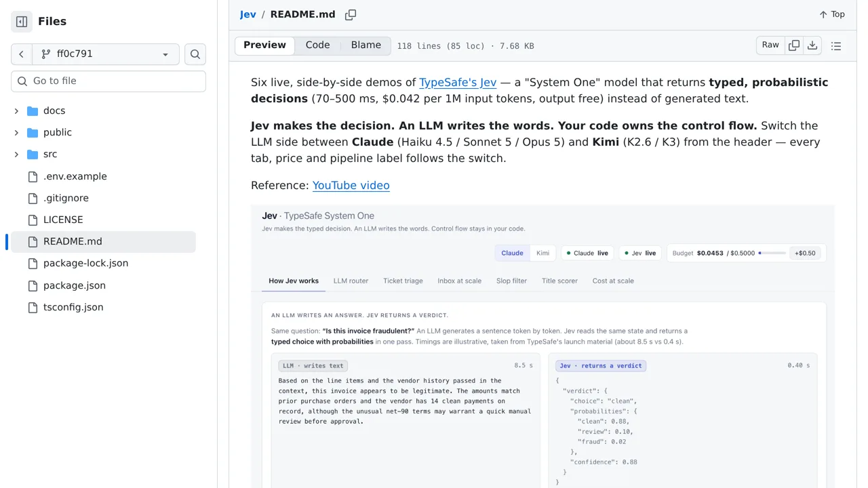Go back using the left arrow button
This screenshot has width=868, height=488.
tap(21, 54)
